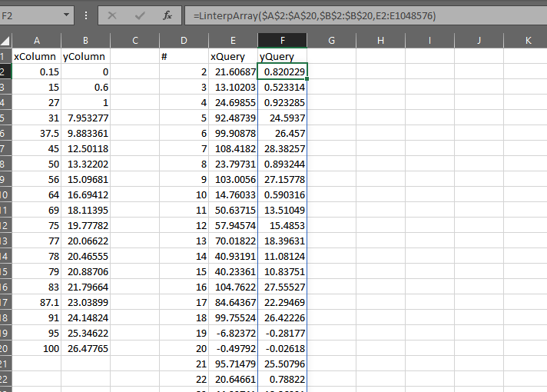Select cell containing 9.883361
The height and width of the screenshot is (392, 547).
85,133
